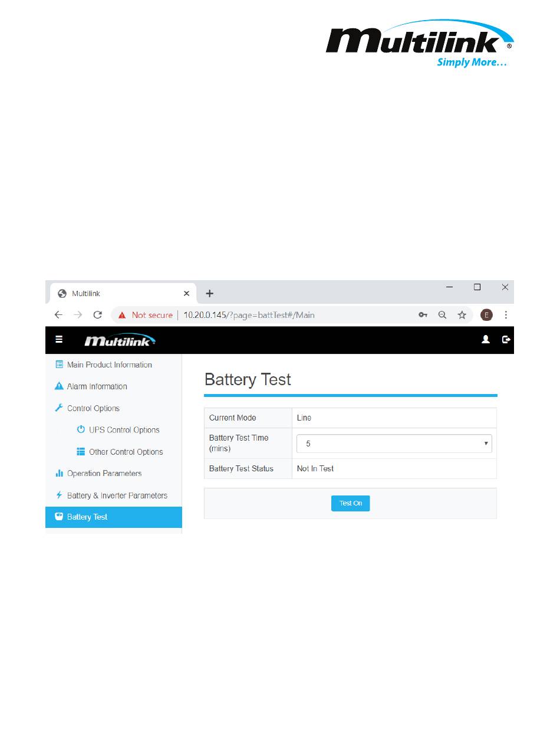Toggle the hamburger menu icon

point(59,340)
